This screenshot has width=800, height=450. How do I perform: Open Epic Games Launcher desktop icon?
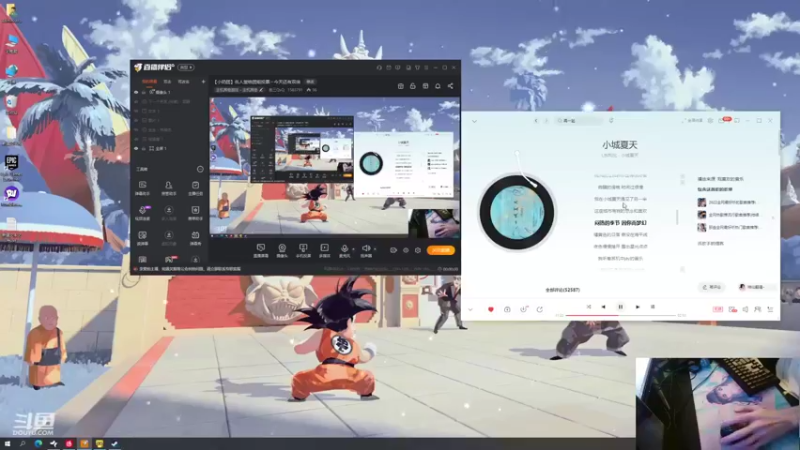(11, 167)
